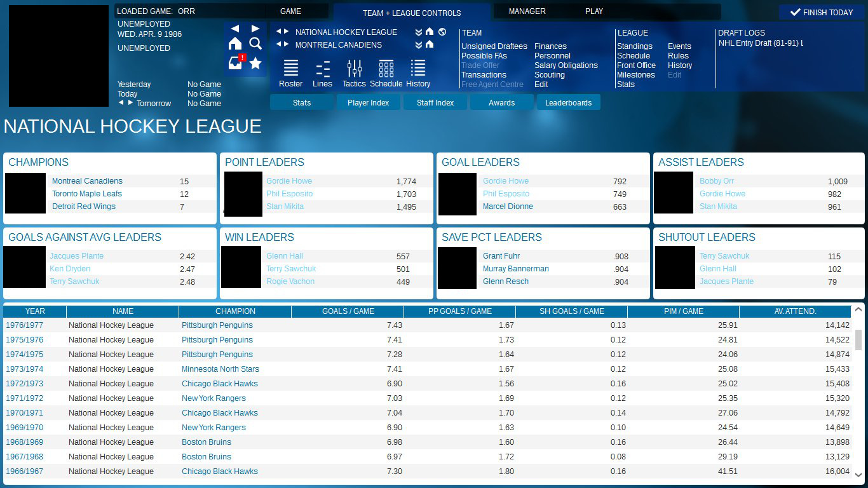
Task: Open league Milestones link
Action: click(x=636, y=75)
